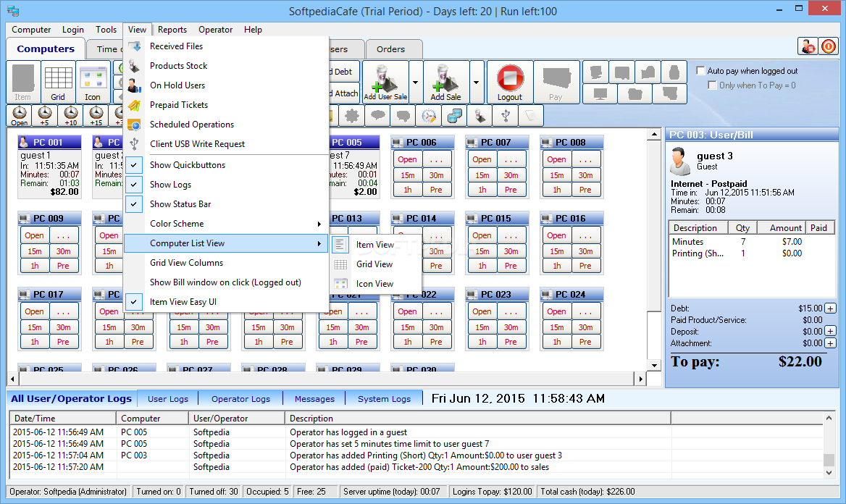Click the plus button next to Deposit

click(x=830, y=332)
